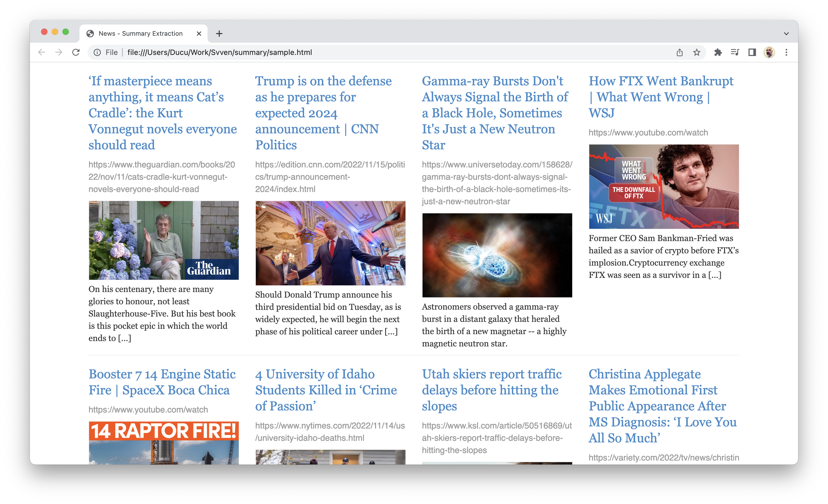The height and width of the screenshot is (504, 828).
Task: Close the News - Summary Extraction tab
Action: 199,34
